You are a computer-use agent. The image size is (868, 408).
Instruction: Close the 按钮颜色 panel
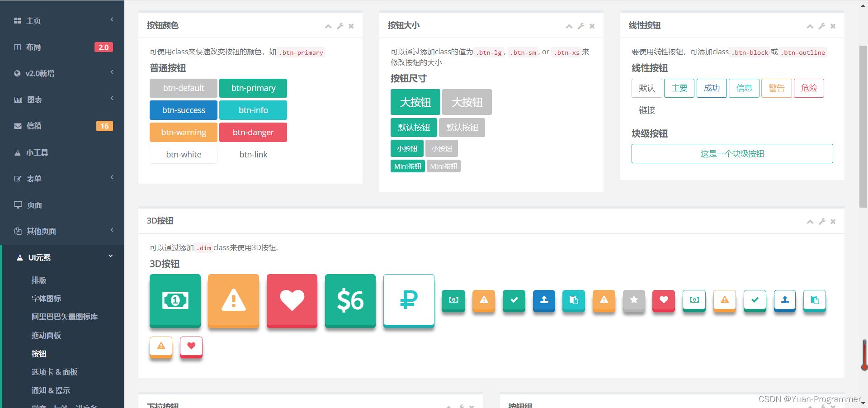pyautogui.click(x=351, y=26)
